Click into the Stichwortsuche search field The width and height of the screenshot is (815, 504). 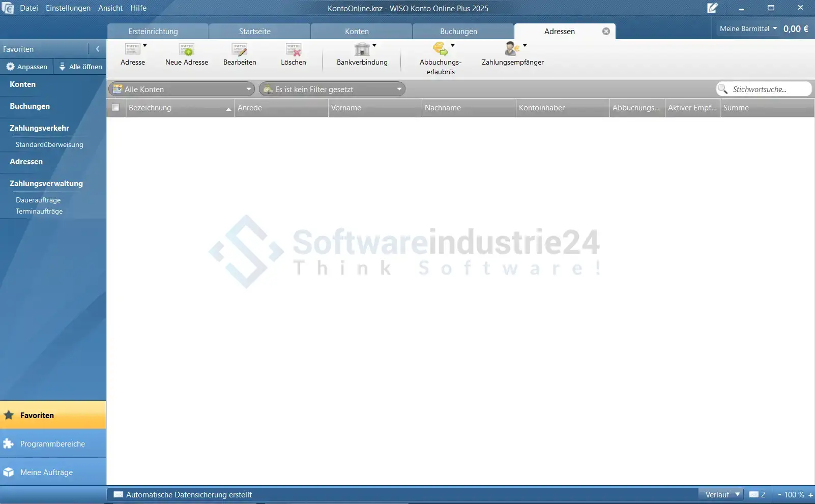pyautogui.click(x=769, y=90)
